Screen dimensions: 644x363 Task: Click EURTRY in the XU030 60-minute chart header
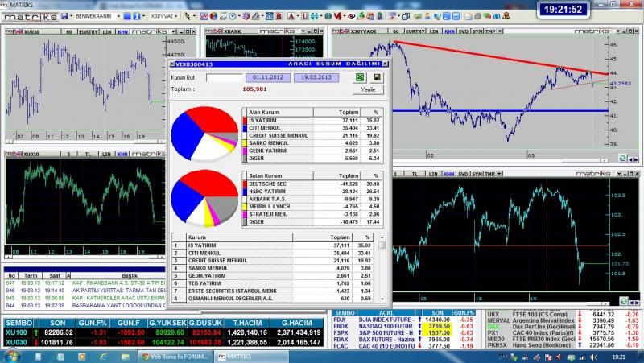88,31
